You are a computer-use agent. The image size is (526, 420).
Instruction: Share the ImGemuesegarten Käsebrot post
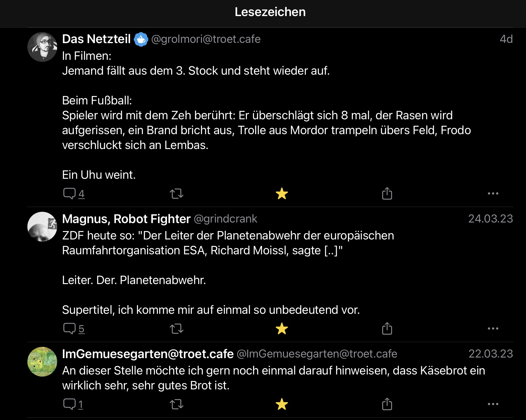point(387,404)
